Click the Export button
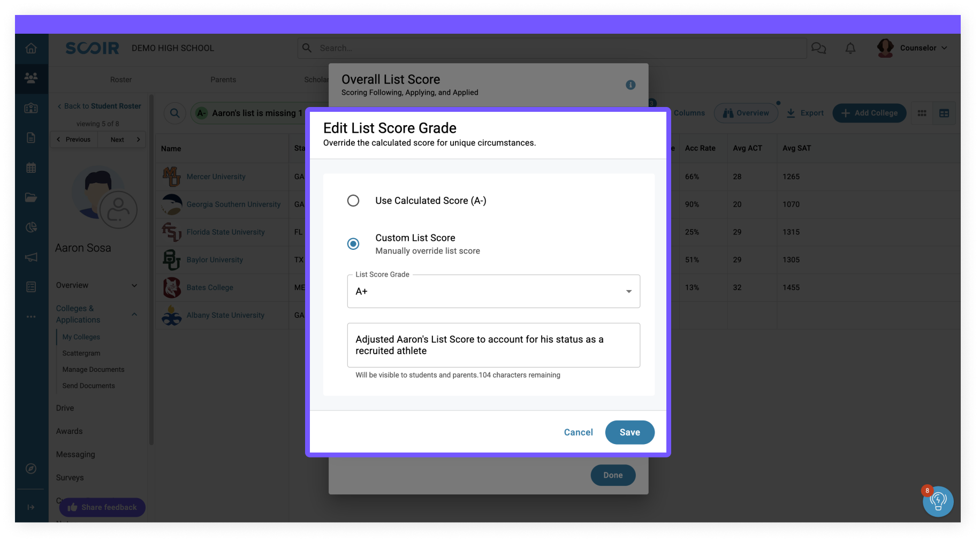 point(805,113)
